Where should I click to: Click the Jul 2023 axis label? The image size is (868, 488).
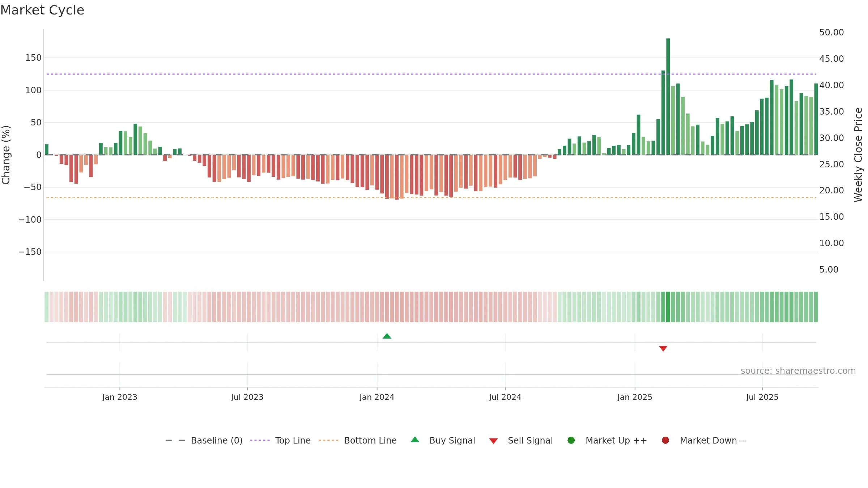click(247, 397)
